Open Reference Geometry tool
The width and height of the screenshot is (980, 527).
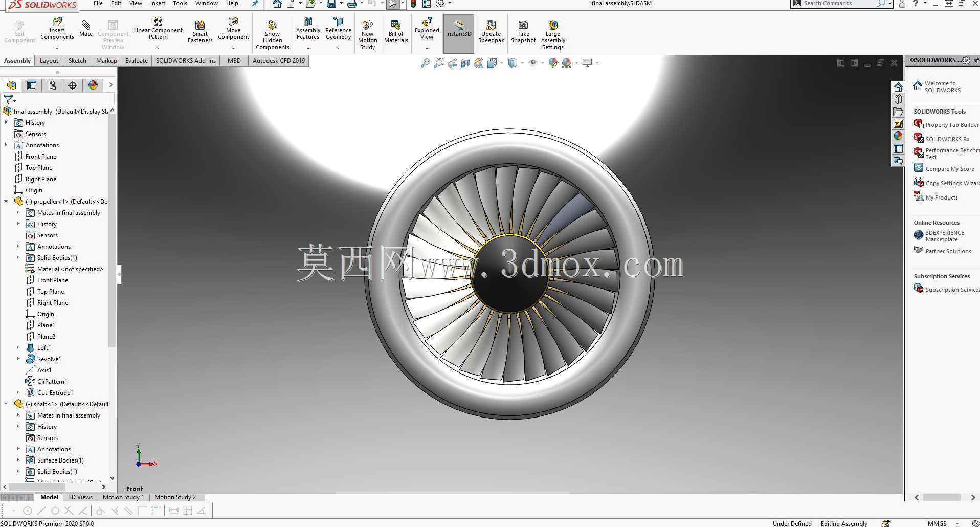pos(338,29)
